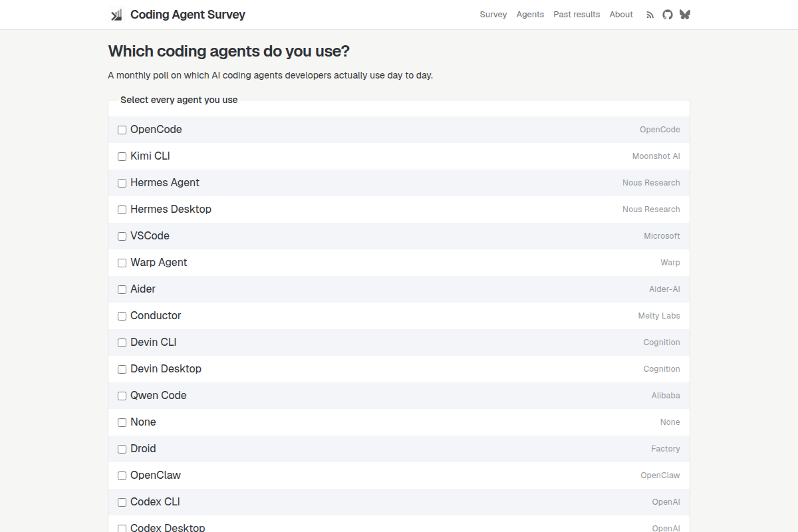Viewport: 798px width, 532px height.
Task: Click the Coding Agent Survey logo icon
Action: point(116,15)
